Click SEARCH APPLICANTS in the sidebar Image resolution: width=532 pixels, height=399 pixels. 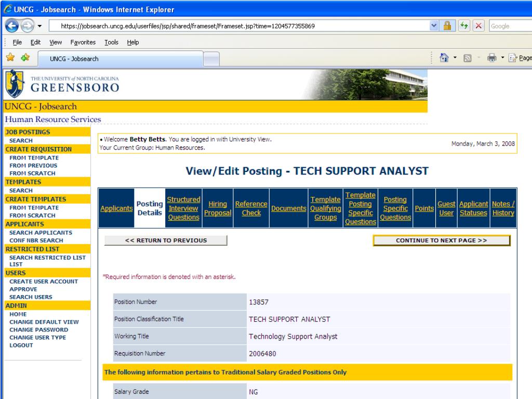[x=41, y=233]
